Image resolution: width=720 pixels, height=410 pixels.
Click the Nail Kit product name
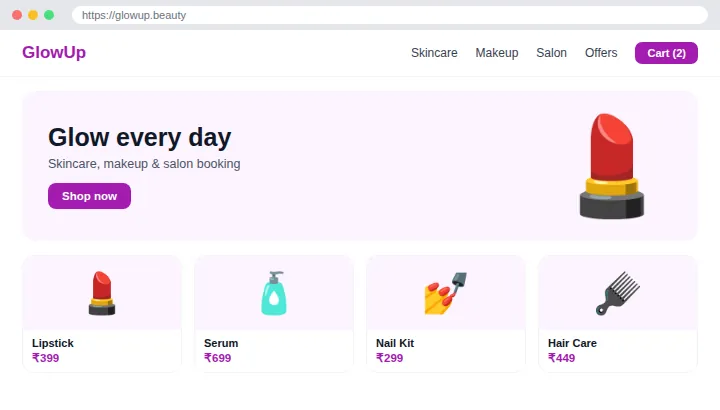click(x=395, y=343)
